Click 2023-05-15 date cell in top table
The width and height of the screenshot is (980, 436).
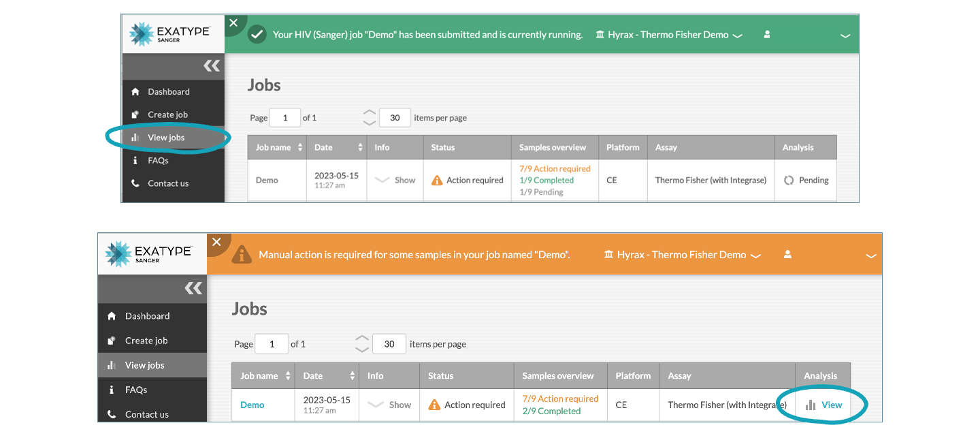click(336, 180)
